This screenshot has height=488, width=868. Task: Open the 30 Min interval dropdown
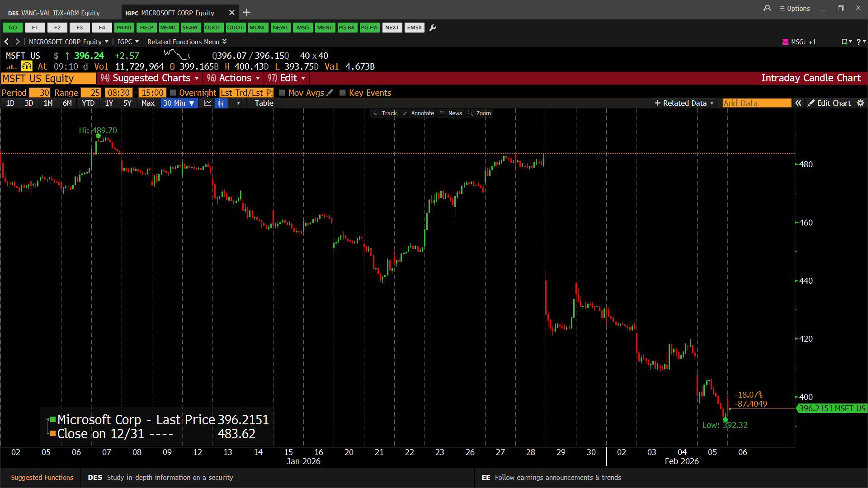[x=179, y=103]
